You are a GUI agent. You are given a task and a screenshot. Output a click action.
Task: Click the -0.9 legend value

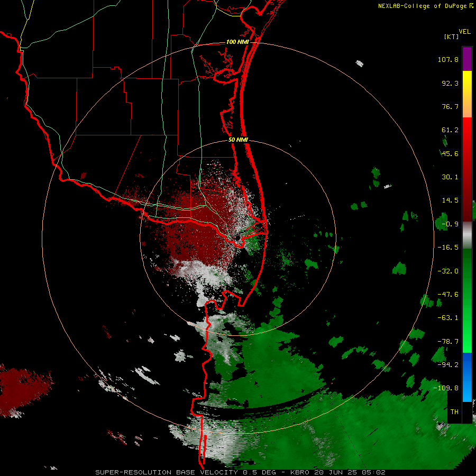(450, 224)
